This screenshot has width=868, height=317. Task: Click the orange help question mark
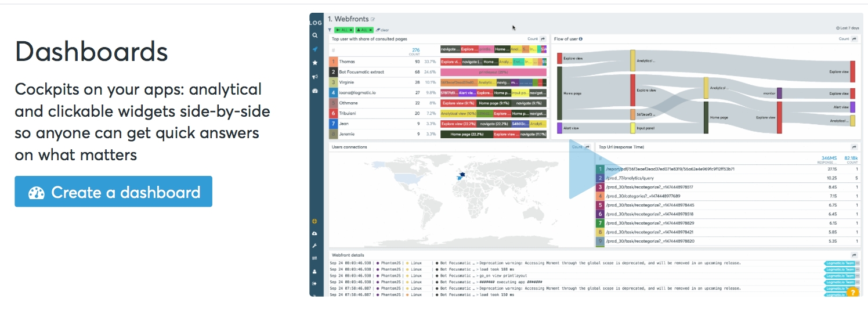[x=852, y=292]
